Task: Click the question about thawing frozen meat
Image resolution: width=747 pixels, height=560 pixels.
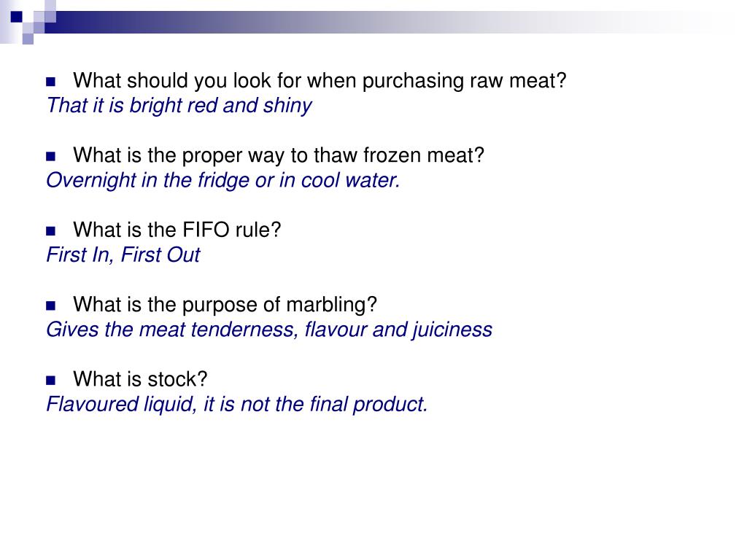Action: click(279, 155)
